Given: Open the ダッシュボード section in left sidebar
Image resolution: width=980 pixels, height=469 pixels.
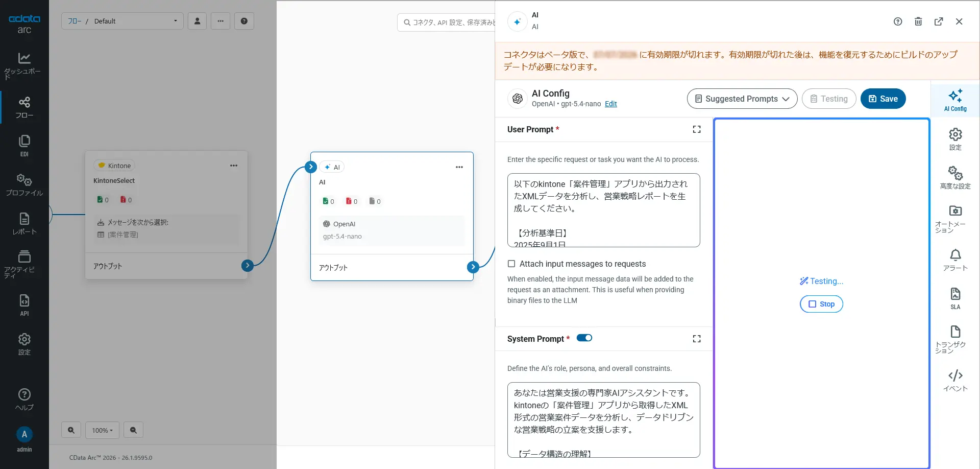Looking at the screenshot, I should [x=24, y=64].
